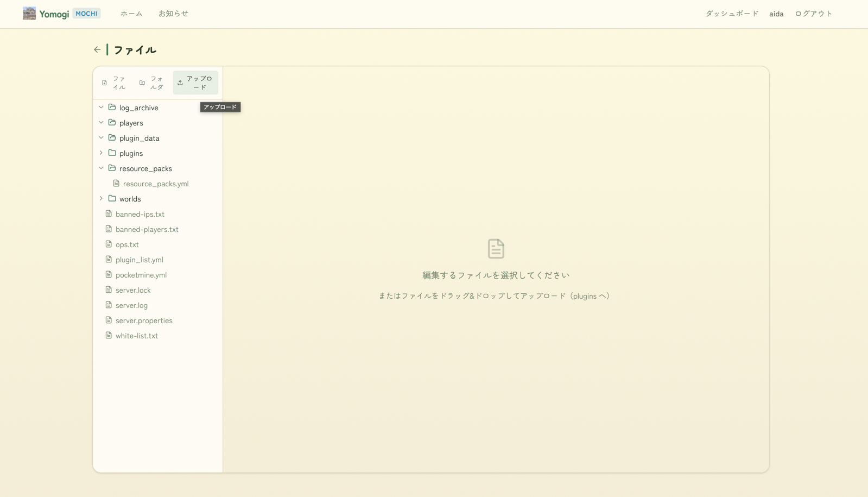Screen dimensions: 868x497
Task: Click the 編集するファイルを選択してください text
Action: (496, 275)
